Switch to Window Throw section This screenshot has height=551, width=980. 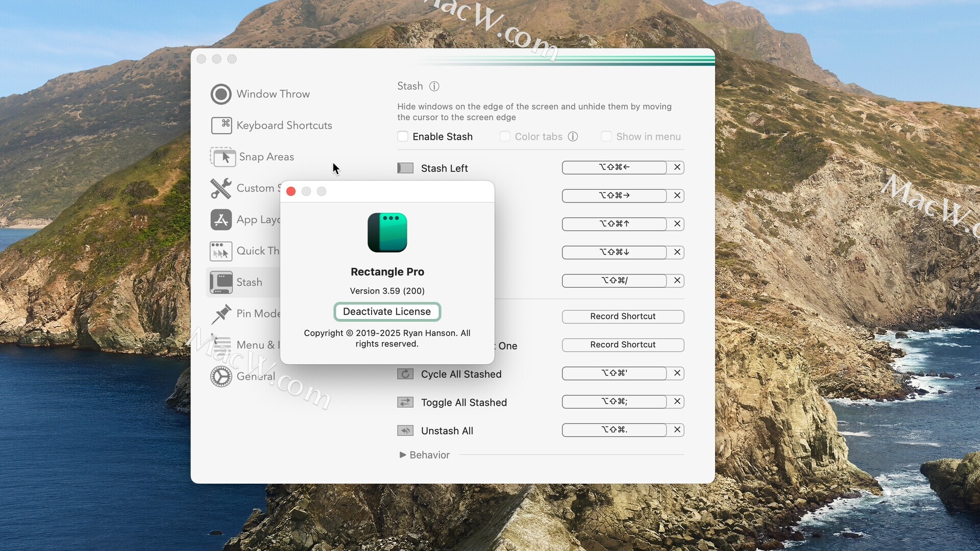pos(273,94)
